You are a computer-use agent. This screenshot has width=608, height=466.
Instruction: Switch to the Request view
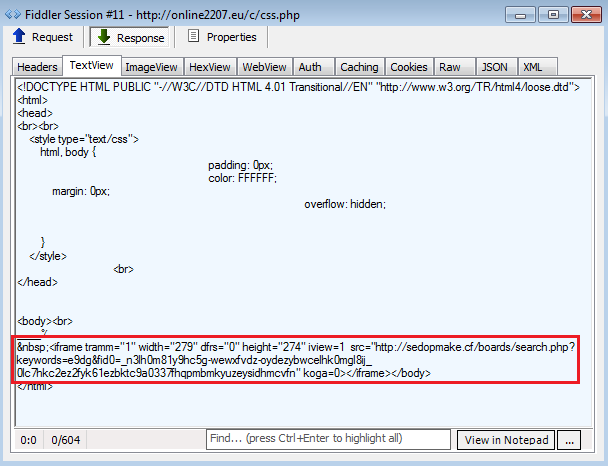tap(43, 37)
